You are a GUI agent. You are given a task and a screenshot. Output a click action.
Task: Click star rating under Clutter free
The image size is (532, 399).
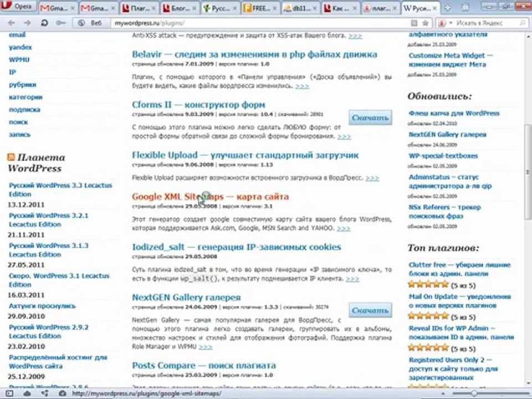coord(428,284)
